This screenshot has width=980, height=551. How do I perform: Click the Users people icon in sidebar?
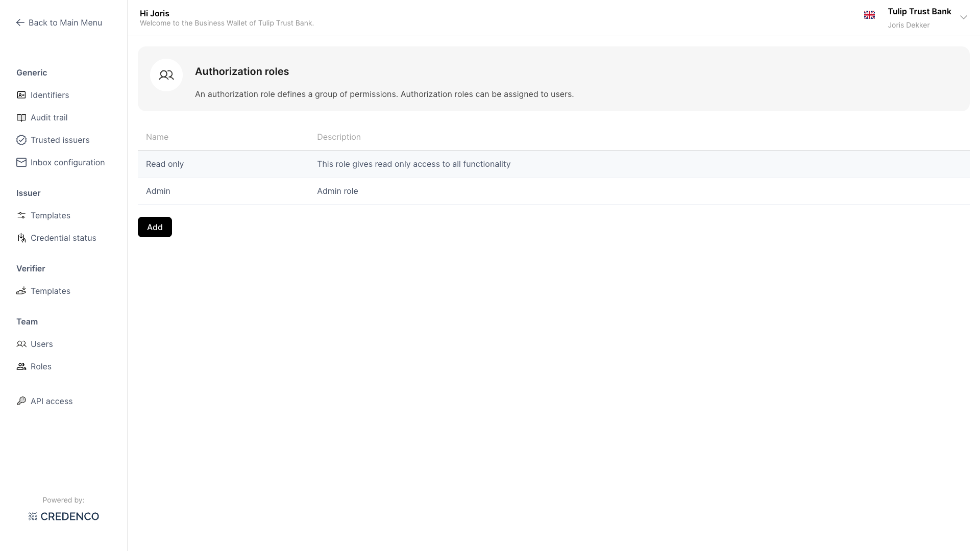pos(21,344)
